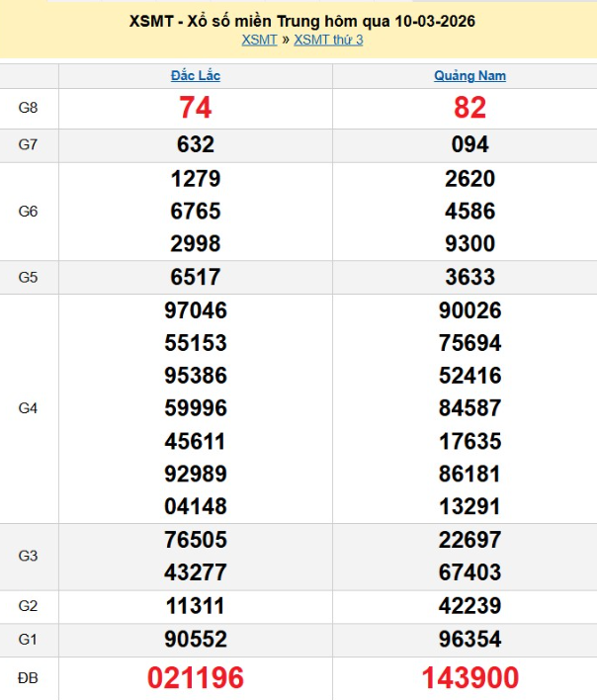This screenshot has height=700, width=597.
Task: Click Đắc Lắc G5 number 6517
Action: [x=196, y=277]
